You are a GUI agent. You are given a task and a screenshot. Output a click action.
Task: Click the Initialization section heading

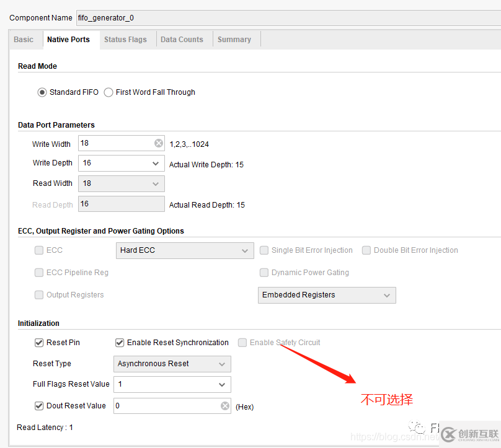click(38, 323)
